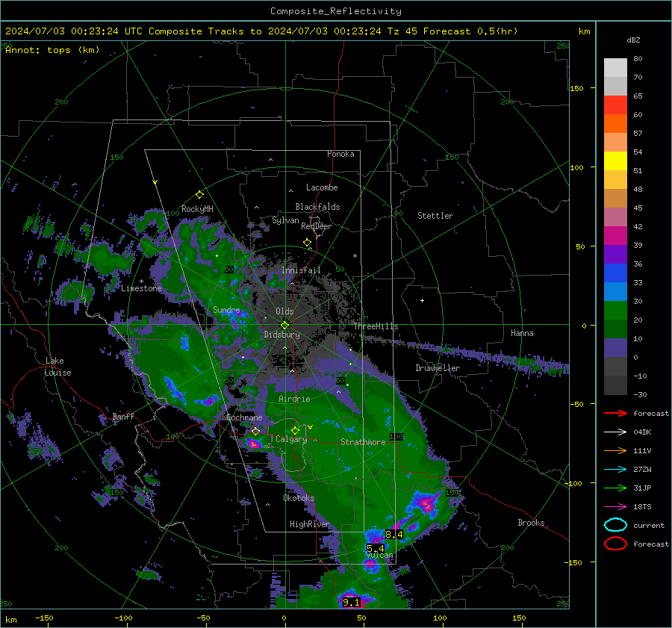Select the bright yellow 54 dBZ swatch
This screenshot has height=628, width=672.
pos(615,161)
